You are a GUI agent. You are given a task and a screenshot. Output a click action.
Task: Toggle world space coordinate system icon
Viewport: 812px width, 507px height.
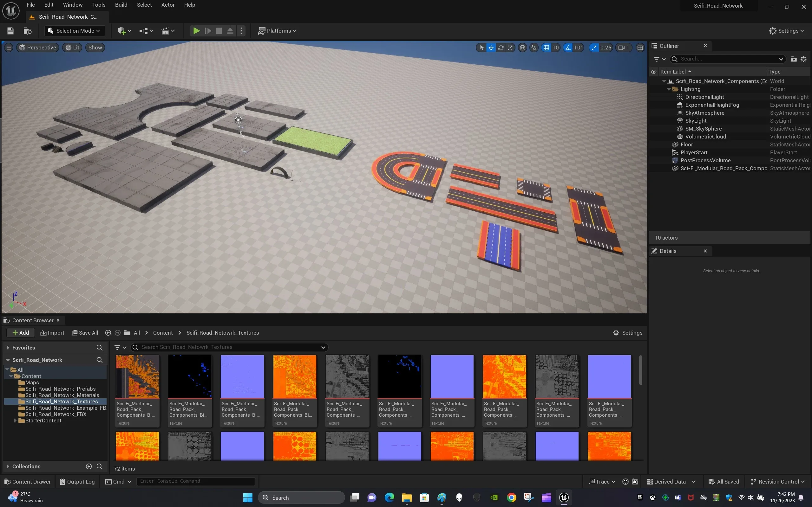pos(522,48)
